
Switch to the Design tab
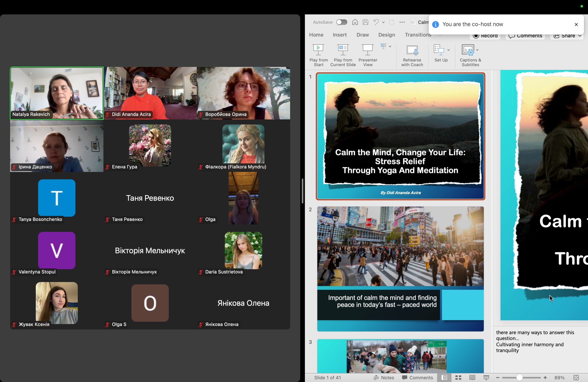tap(386, 35)
